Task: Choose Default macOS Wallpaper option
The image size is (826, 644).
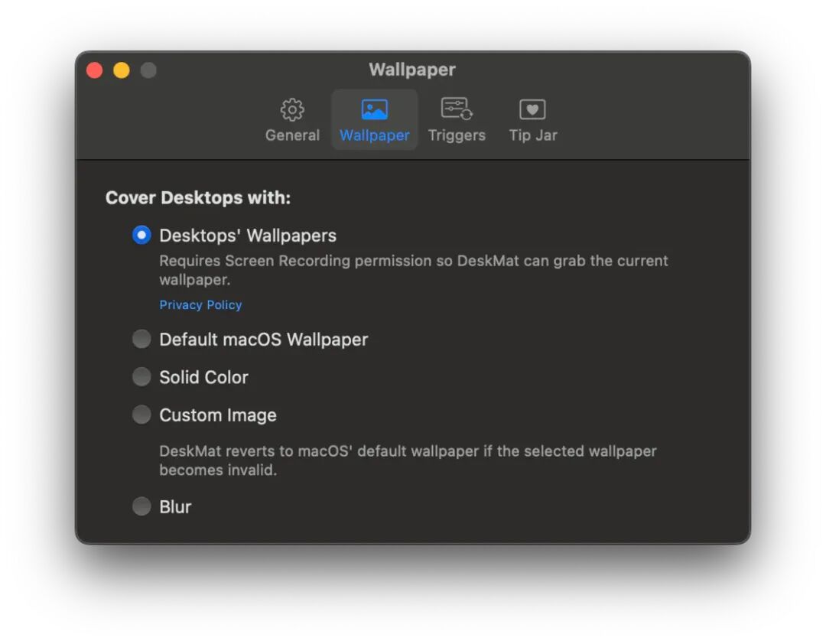Action: (x=141, y=339)
